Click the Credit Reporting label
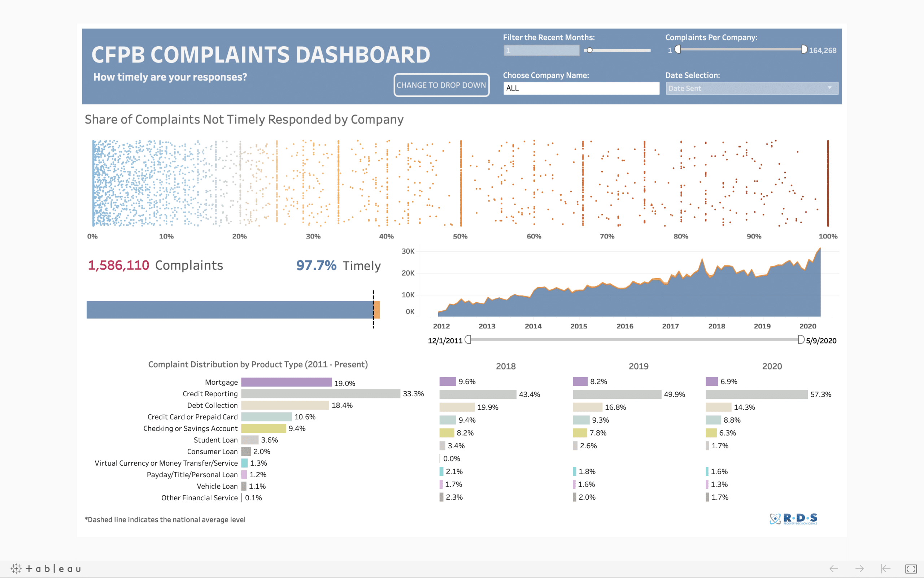Screen dimensions: 924x578 coord(210,394)
